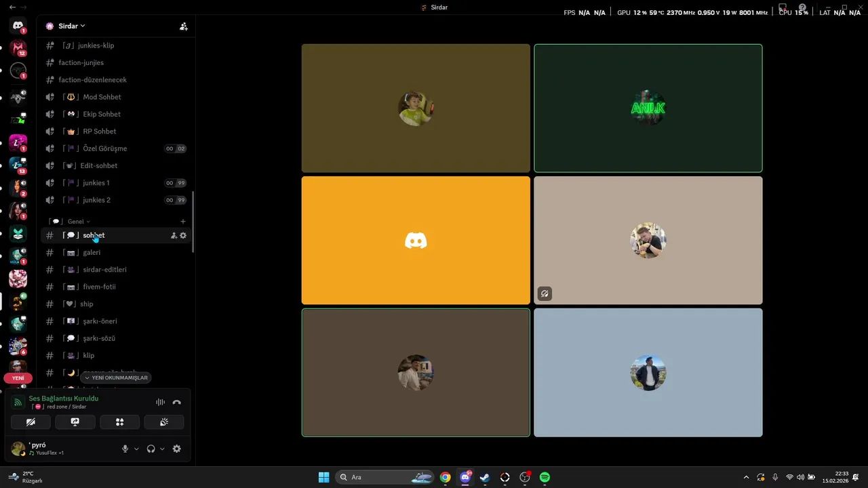Screen dimensions: 868x488
Task: Click the camera-off indicator on beige tile
Action: coord(545,293)
